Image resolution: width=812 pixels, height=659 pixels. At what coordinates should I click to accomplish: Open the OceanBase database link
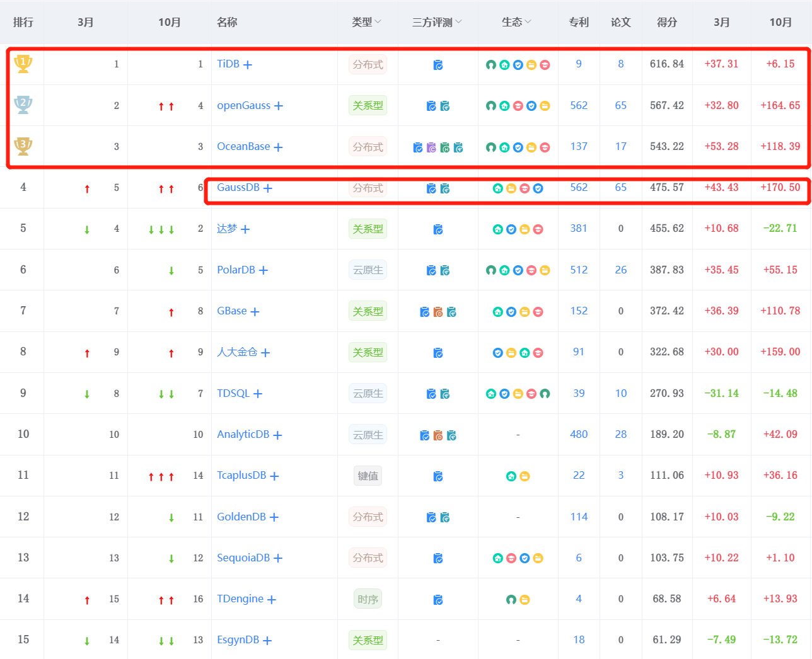(243, 146)
